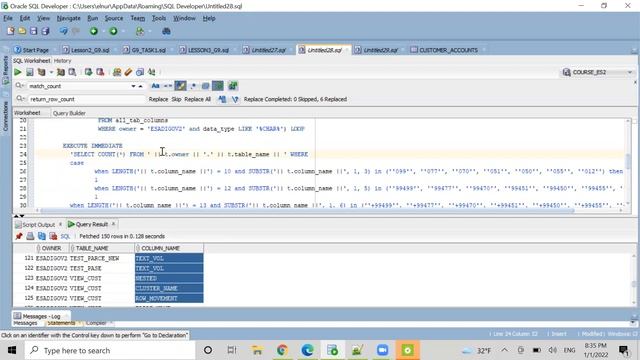640x360 pixels.
Task: Open the find field search options dropdown
Action: [19, 86]
